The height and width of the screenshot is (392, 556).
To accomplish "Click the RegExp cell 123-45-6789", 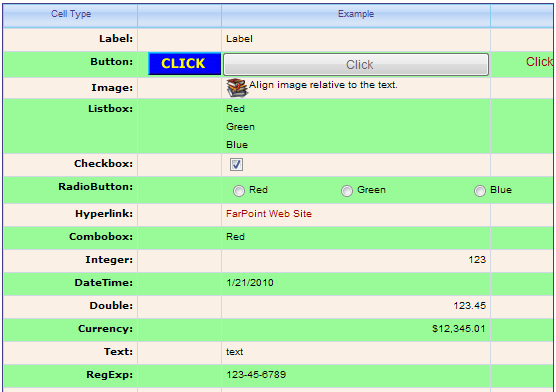I will click(356, 375).
